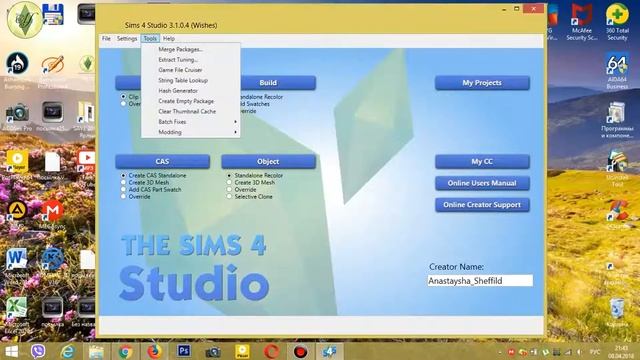
Task: Click the language indicator in the tray
Action: point(595,351)
